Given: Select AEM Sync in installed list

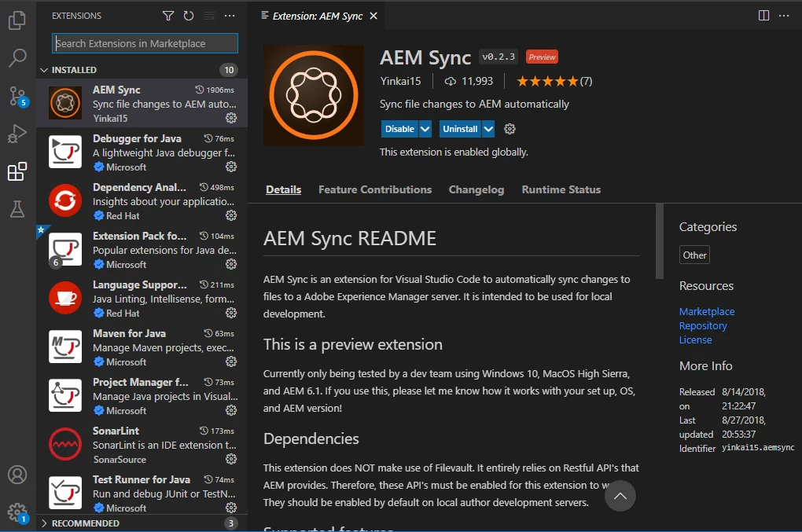Looking at the screenshot, I should (142, 103).
